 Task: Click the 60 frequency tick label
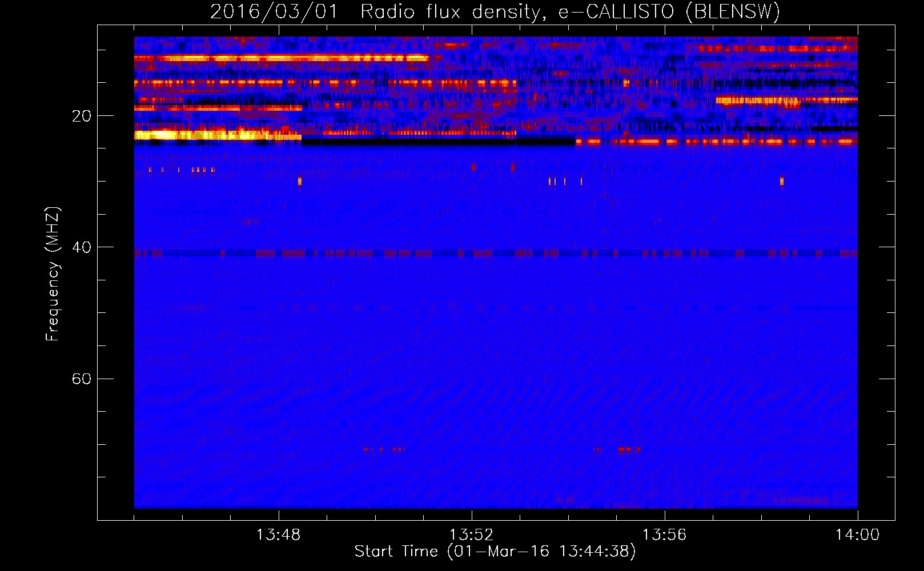point(82,379)
